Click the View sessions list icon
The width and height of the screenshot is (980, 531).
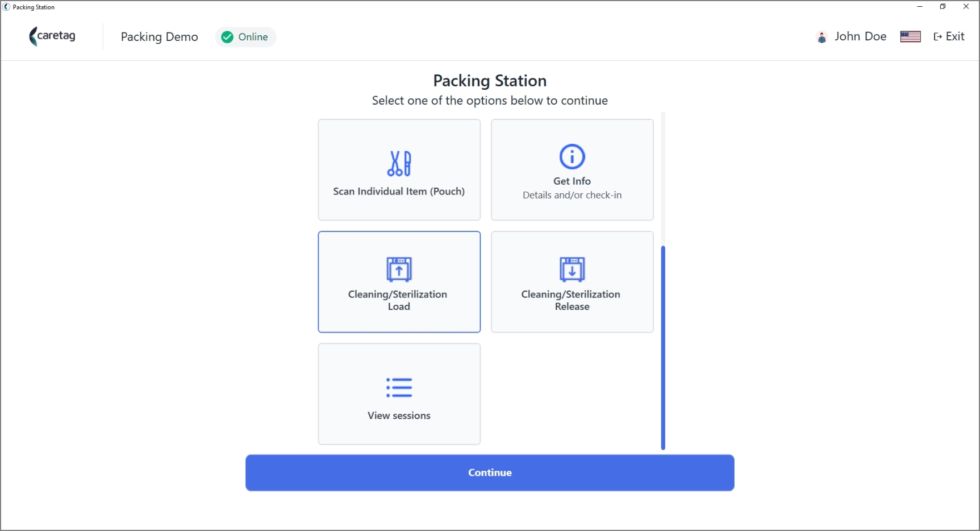399,388
